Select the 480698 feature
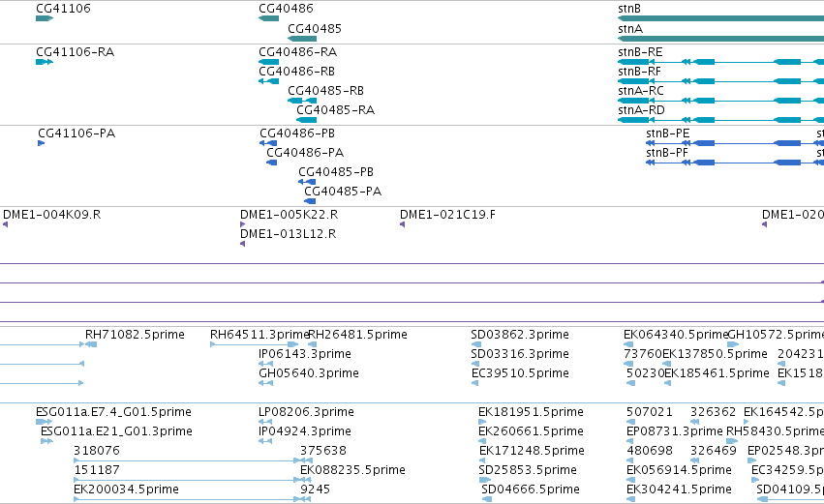Screen dimensions: 824x504 point(630,460)
